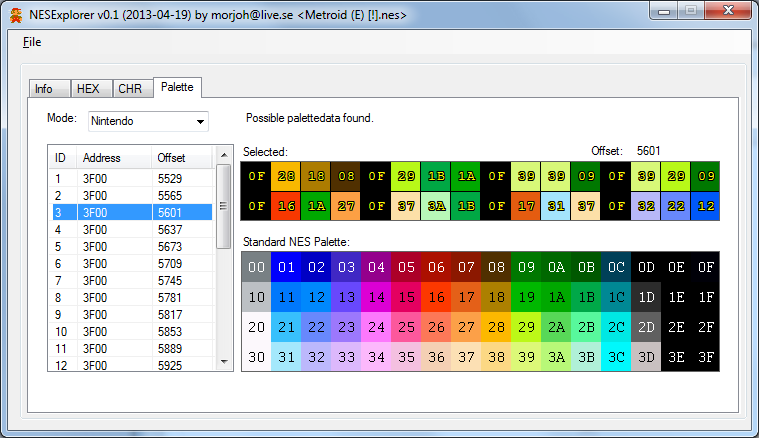759x438 pixels.
Task: Click selected swatch 12 in the bottom row
Action: click(x=706, y=206)
